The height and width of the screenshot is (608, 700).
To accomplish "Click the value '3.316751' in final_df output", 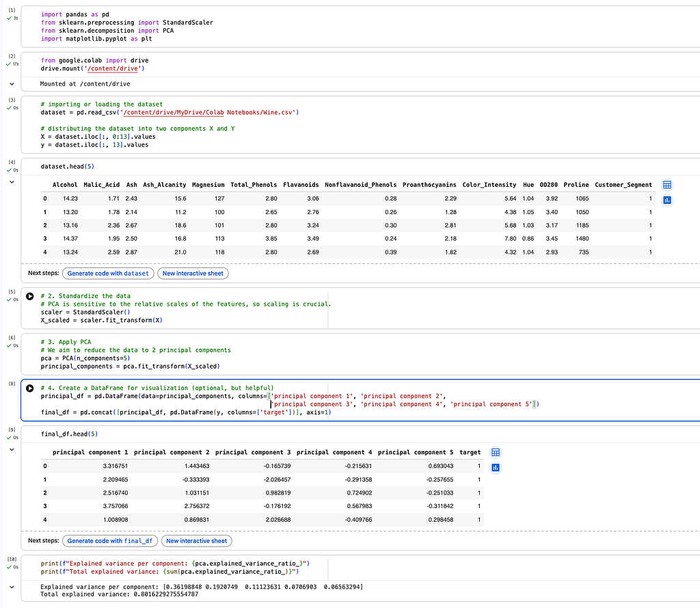I will (115, 466).
